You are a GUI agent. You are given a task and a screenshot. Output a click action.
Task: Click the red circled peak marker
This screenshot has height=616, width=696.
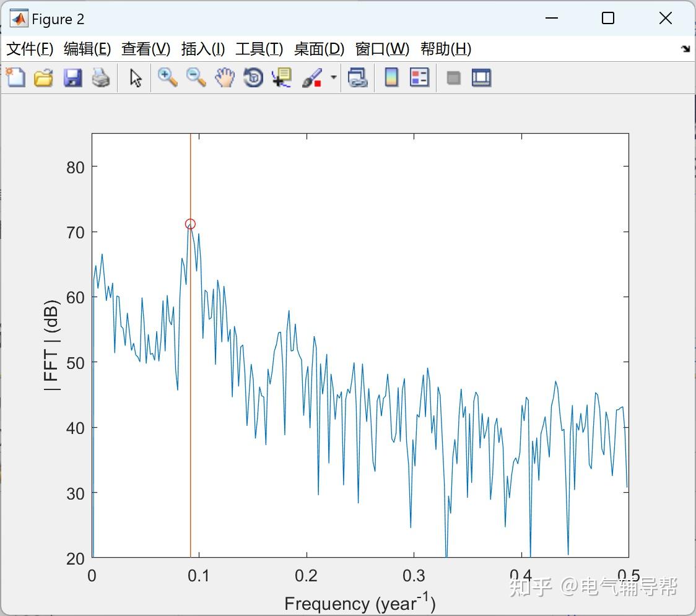point(190,224)
